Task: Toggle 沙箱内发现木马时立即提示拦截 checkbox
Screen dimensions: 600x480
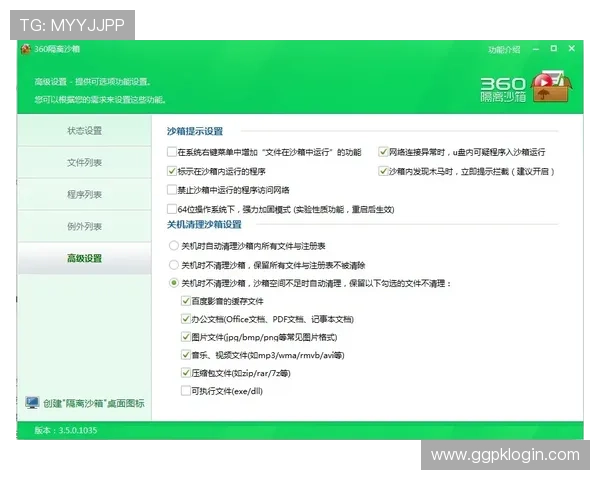Action: point(383,171)
